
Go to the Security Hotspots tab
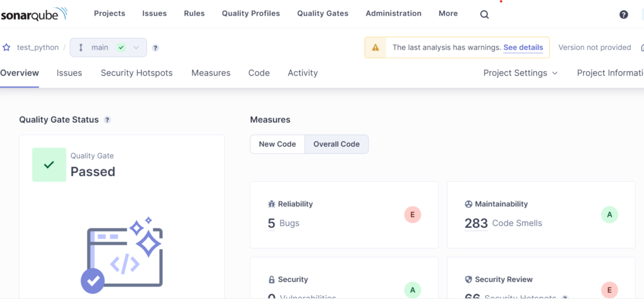(x=136, y=73)
